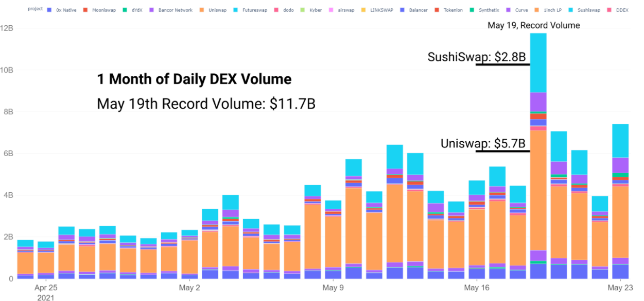The height and width of the screenshot is (301, 644).
Task: Click the Uniswap legend label
Action: click(217, 10)
